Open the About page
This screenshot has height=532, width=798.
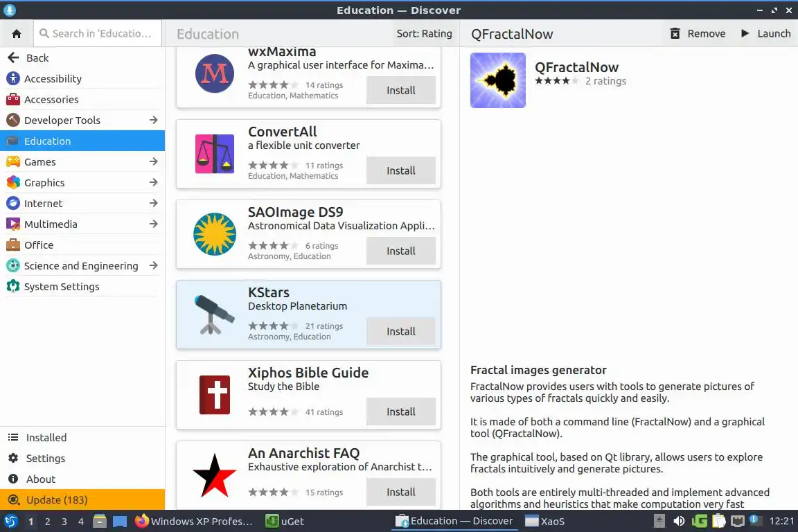coord(82,479)
